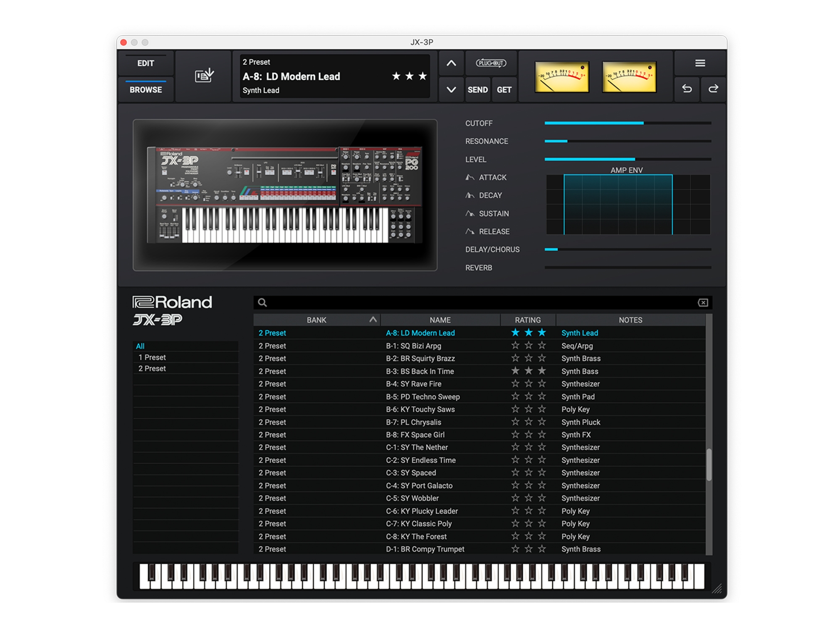
Task: Toggle first star rating of B-3 BS Back In Time
Action: tap(515, 371)
